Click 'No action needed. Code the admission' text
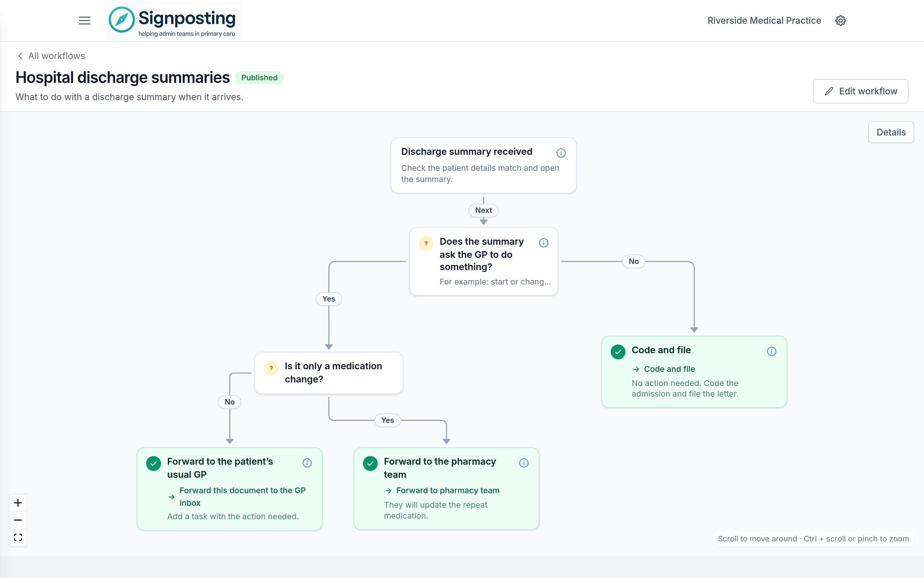Screen dimensions: 924x578 point(685,389)
